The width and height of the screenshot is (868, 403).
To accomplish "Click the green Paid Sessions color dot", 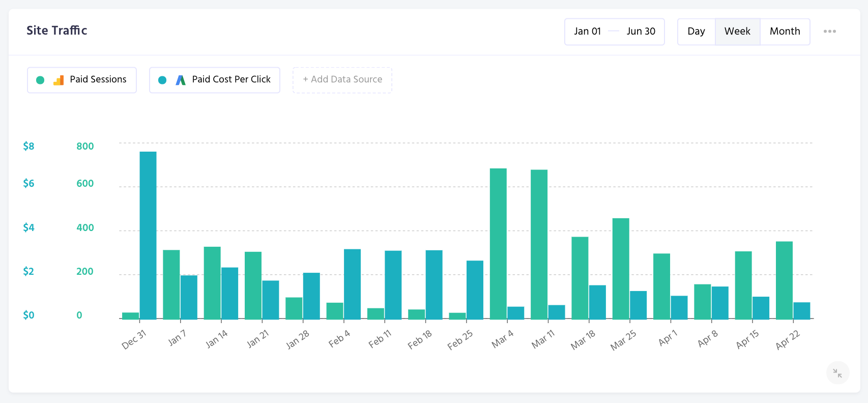I will pos(40,80).
